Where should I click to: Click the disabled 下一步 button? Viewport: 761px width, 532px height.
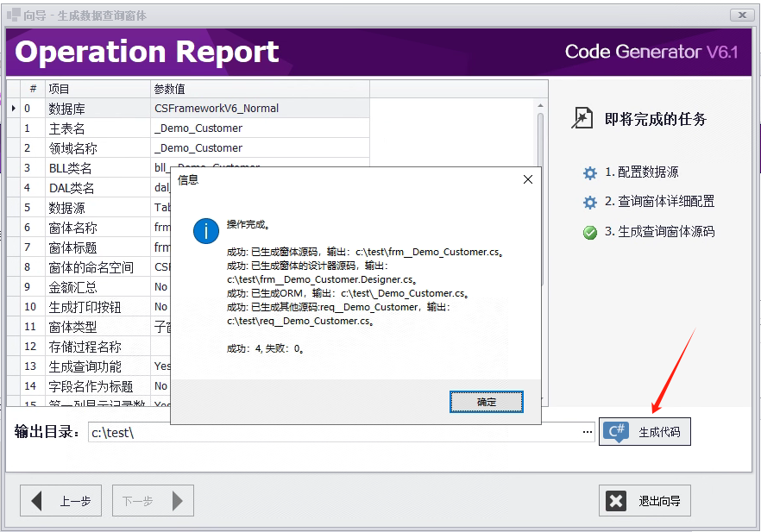153,500
